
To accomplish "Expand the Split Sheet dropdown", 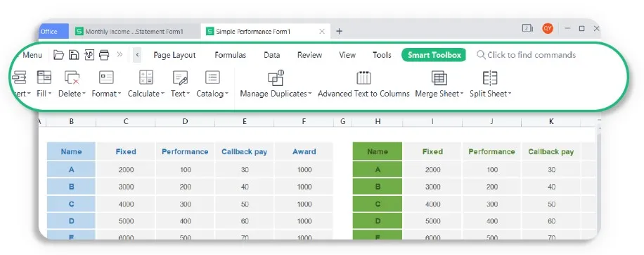I will (510, 94).
